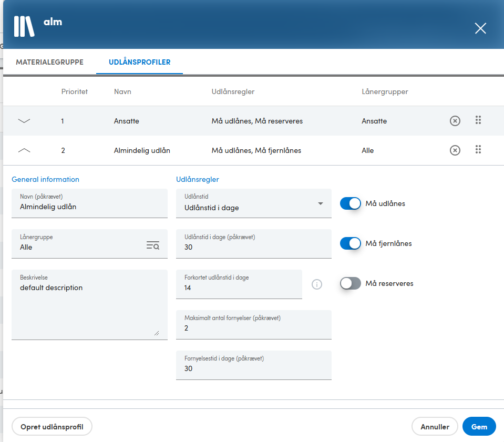Viewport: 504px width, 442px height.
Task: Click 'Ansatte' in the Lånergrupper column
Action: [x=374, y=121]
